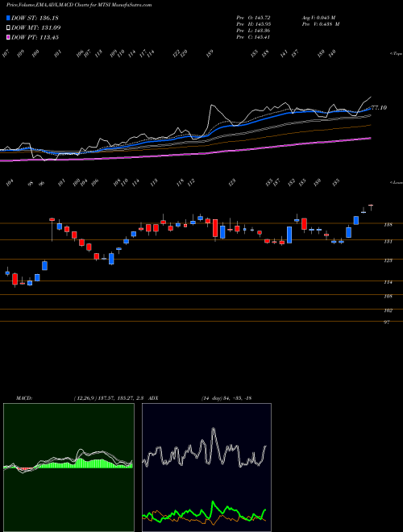Click the white DOW MT legend swatch
403x532 pixels.
[8, 27]
